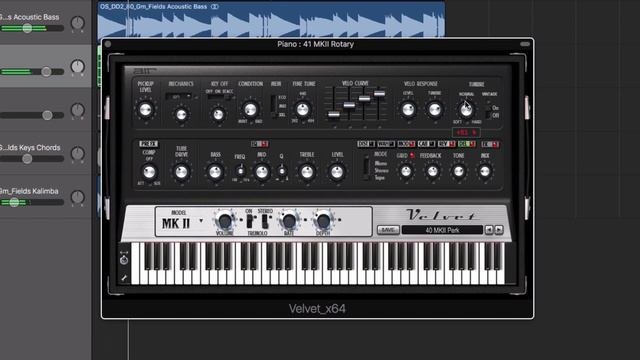Image resolution: width=640 pixels, height=360 pixels.
Task: Turn the small EQ Freq knob
Action: [x=240, y=171]
